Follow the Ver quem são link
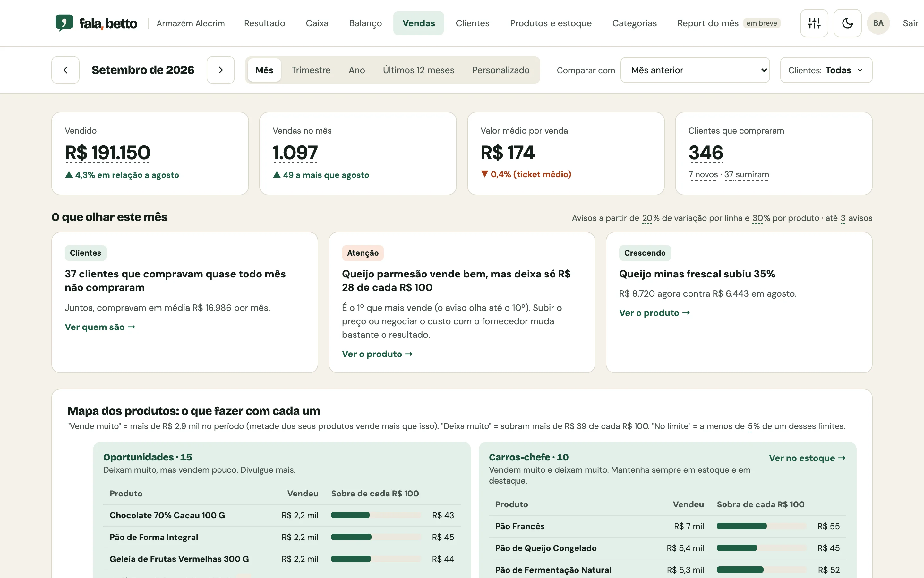This screenshot has height=578, width=924. (x=100, y=327)
